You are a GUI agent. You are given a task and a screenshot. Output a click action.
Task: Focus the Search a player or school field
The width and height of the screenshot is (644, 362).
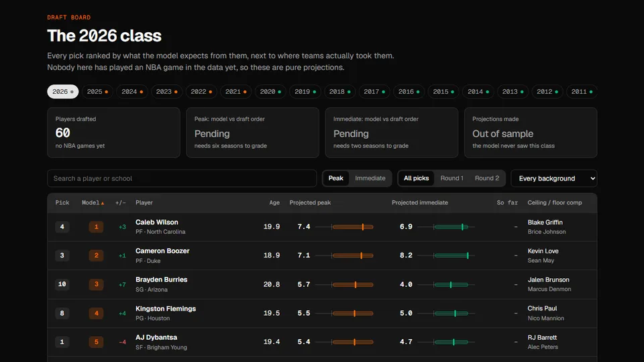click(182, 178)
